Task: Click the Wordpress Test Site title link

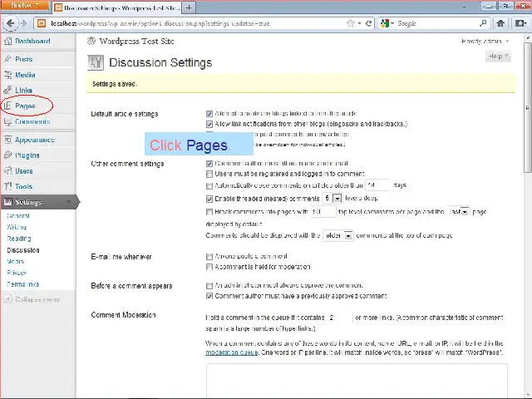Action: (x=136, y=41)
